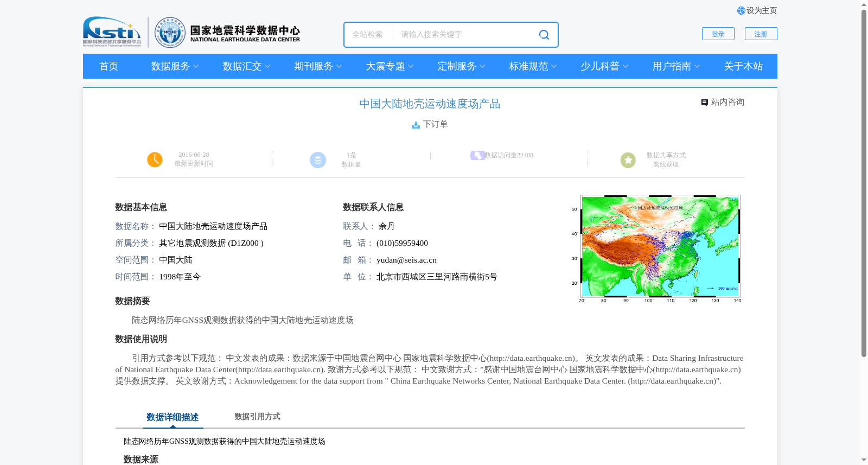Click the category 其它地震观测数据 (D1Z000 )

[x=211, y=244]
